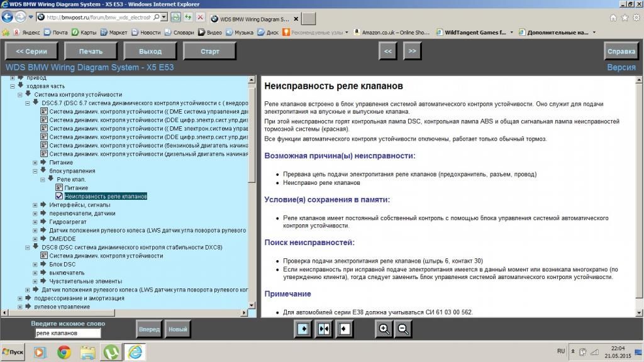Expand 'Блок DSC' tree node
Viewport: 644px width, 362px height.
35,265
